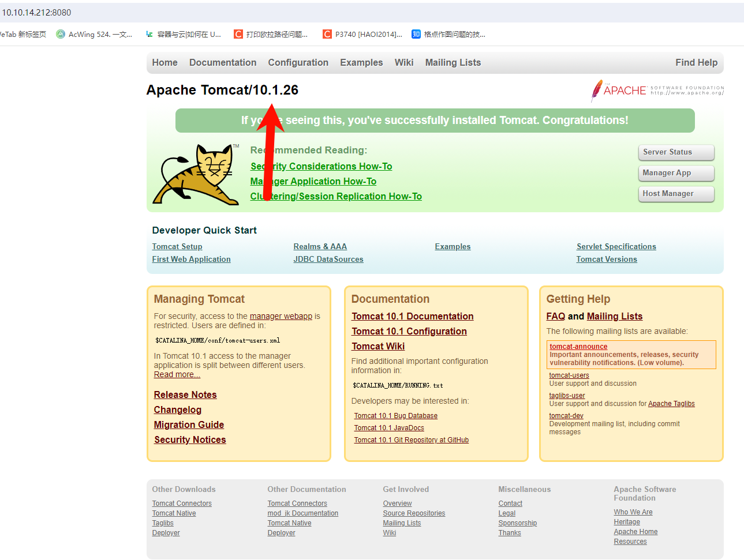Open Tomcat 10.1 Bug Database link
The width and height of the screenshot is (744, 560).
pyautogui.click(x=396, y=416)
